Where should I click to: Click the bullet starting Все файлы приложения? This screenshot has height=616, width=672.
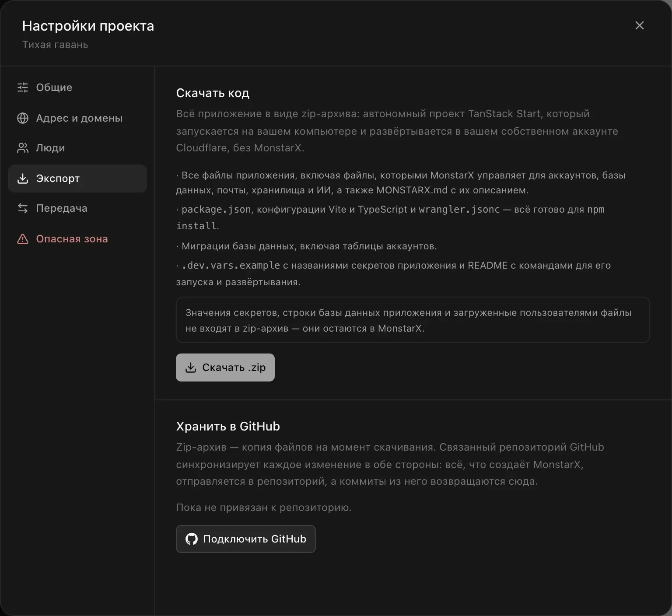tap(401, 183)
